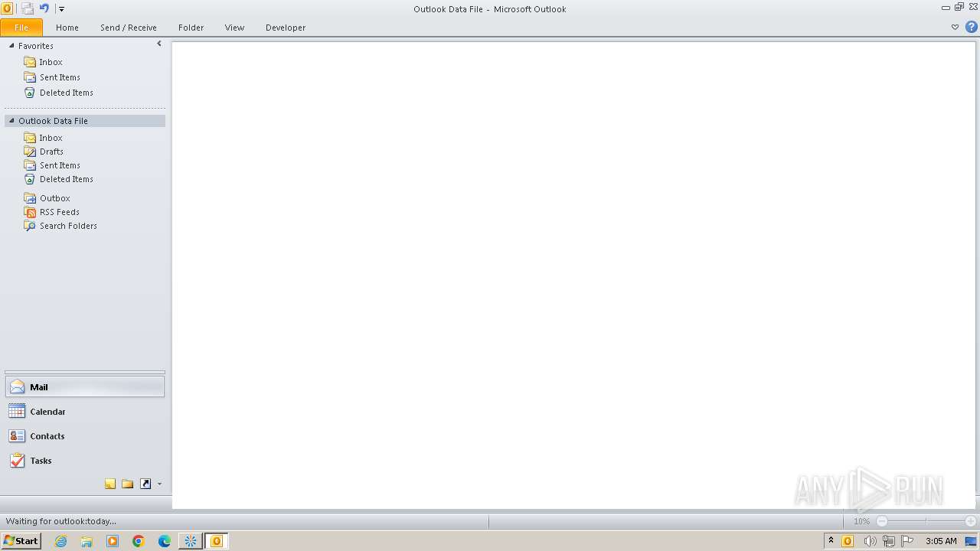Select the Outlook Data File header text

click(53, 121)
